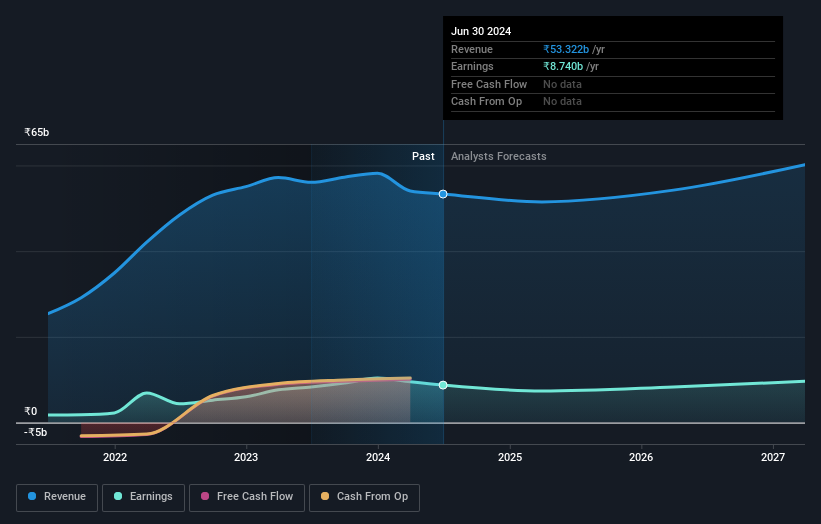Click the Revenue tooltip row label
Screen dimensions: 821x524
point(472,49)
